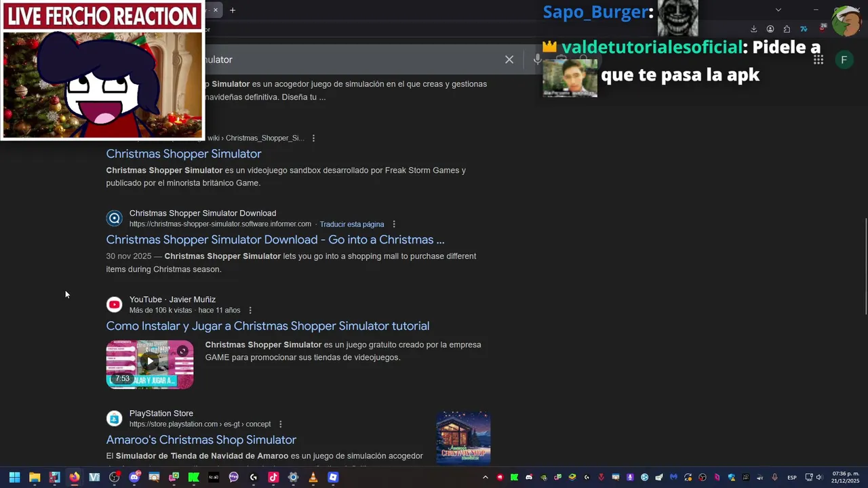
Task: Open Windows Start menu
Action: point(14,477)
